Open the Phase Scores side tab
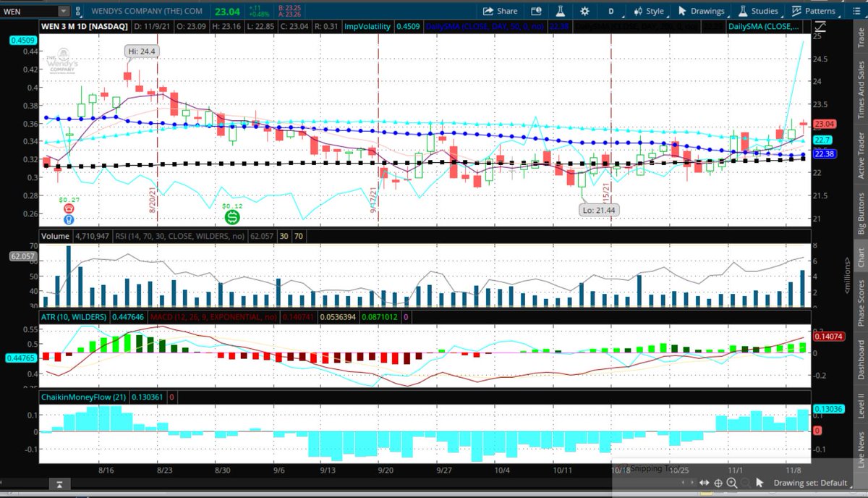Image resolution: width=868 pixels, height=498 pixels. (861, 303)
